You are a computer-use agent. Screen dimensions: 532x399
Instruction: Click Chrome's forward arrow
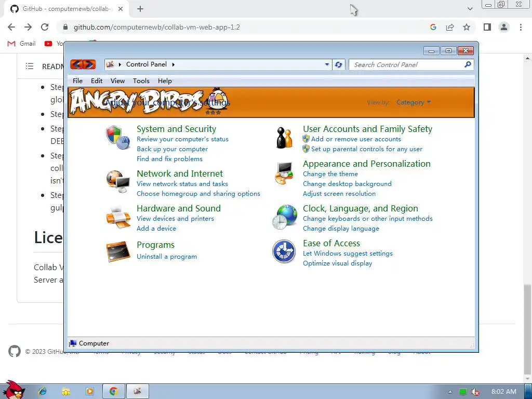coord(28,27)
